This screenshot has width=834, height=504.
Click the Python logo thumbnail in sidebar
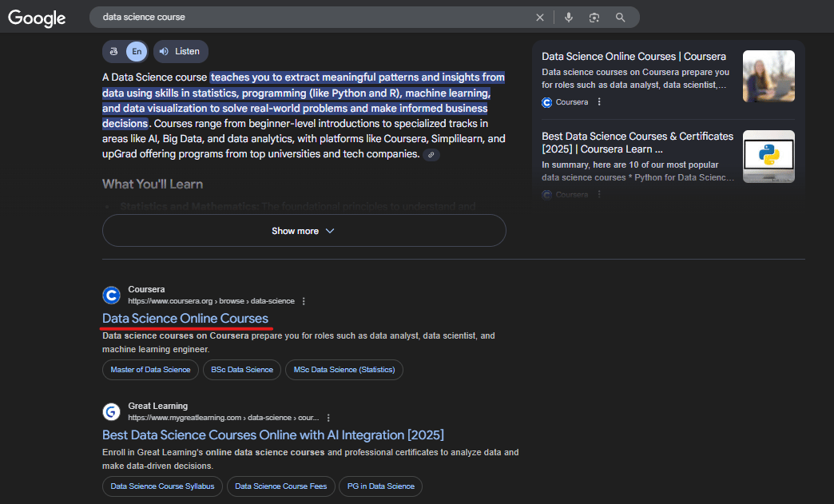click(x=768, y=157)
